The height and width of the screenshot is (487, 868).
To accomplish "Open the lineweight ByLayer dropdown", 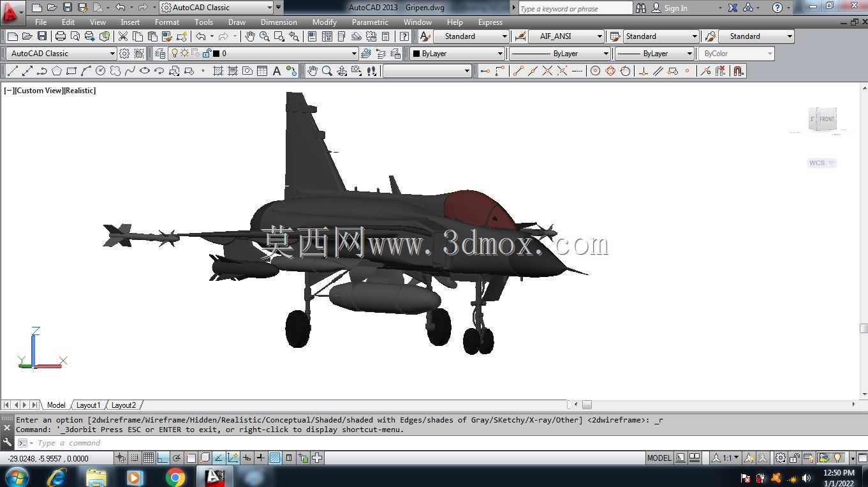I will point(654,54).
